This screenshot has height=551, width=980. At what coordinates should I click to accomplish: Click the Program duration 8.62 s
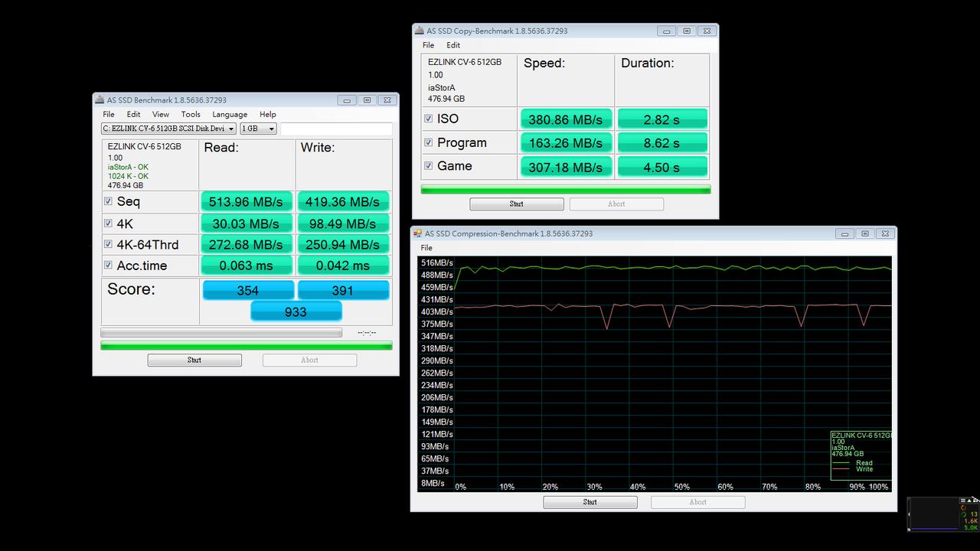[x=661, y=143]
